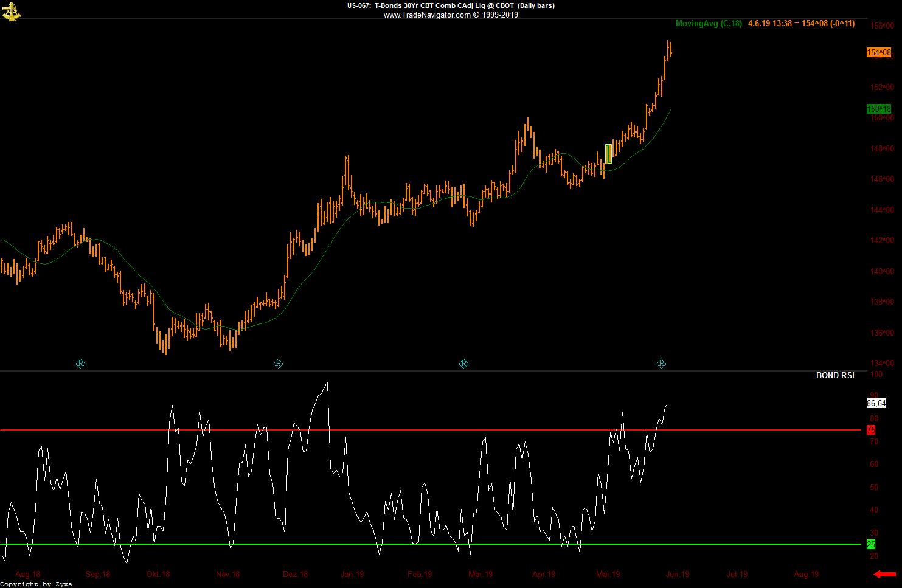Image resolution: width=902 pixels, height=588 pixels.
Task: Click the red arrow beside the date axis
Action: (x=885, y=574)
